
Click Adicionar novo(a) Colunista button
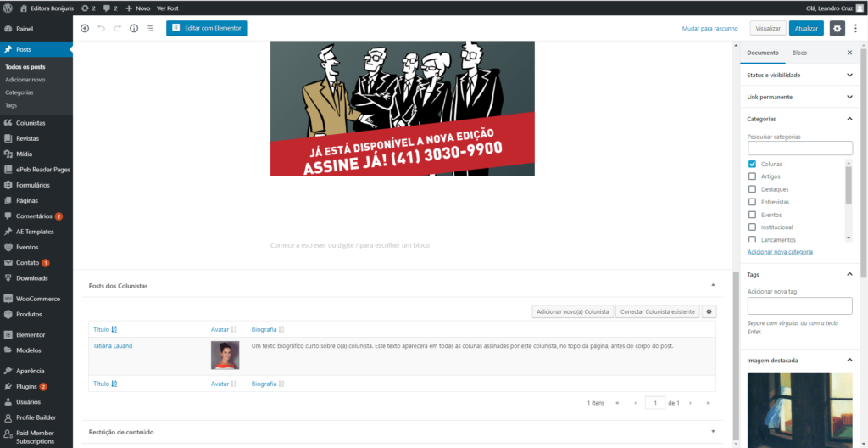point(573,311)
